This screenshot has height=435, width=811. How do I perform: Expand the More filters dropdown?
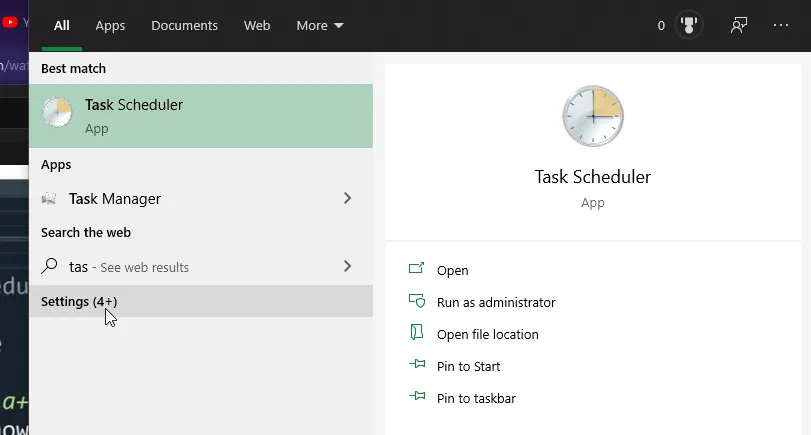point(320,25)
